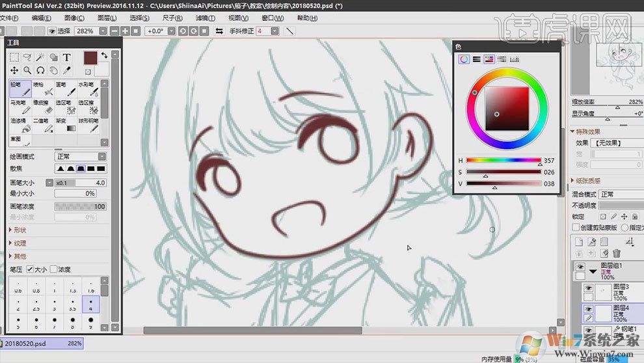Pick the Eyedropper tool
644x363 pixels.
(67, 70)
